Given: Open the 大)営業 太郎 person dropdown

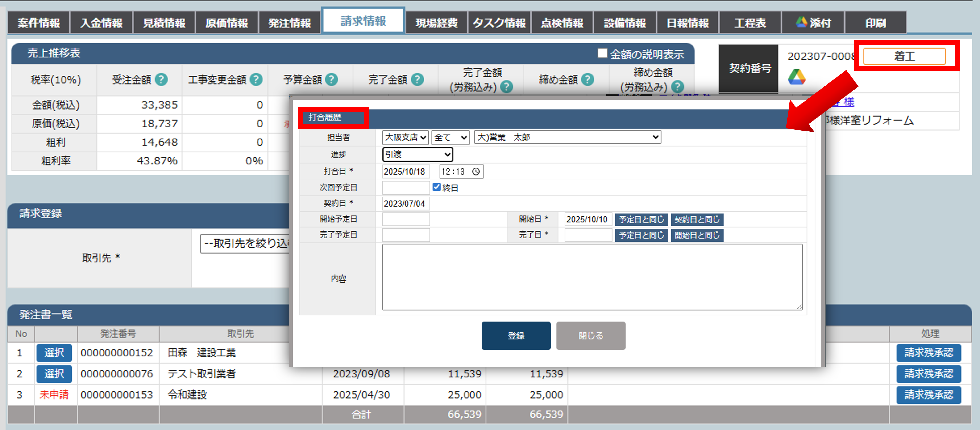Looking at the screenshot, I should (567, 137).
